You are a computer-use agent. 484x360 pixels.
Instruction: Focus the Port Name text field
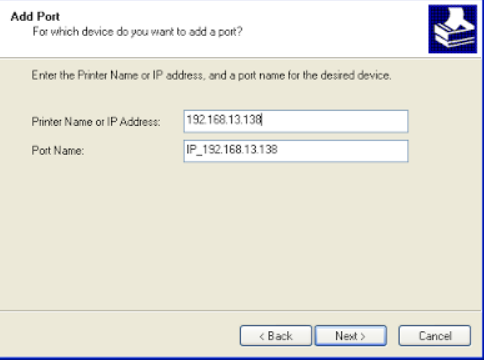click(x=296, y=151)
